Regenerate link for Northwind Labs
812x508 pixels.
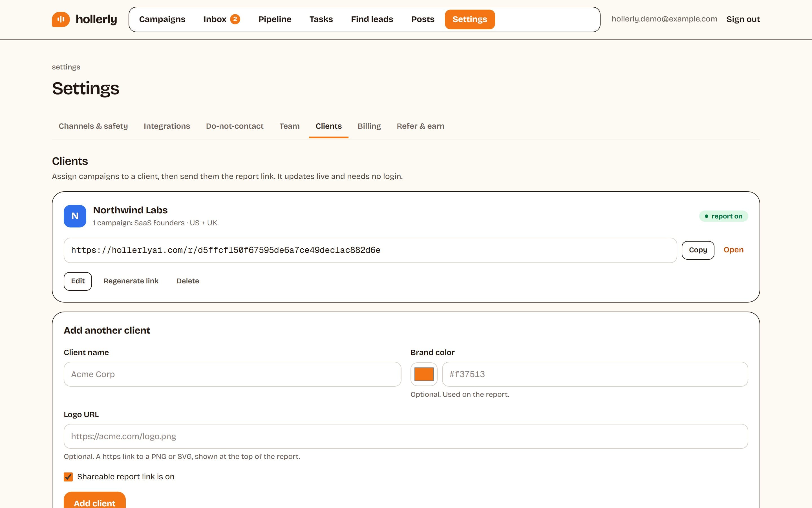click(x=131, y=281)
